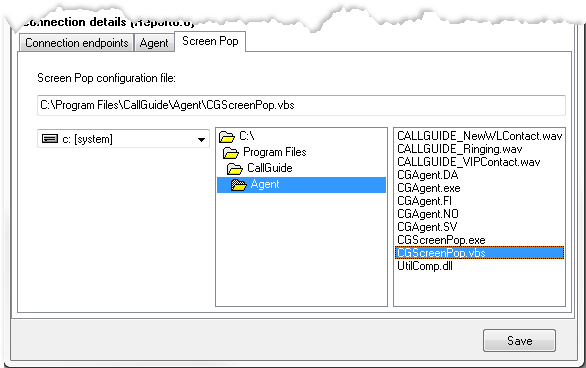
Task: Switch to the Agent tab
Action: point(154,43)
